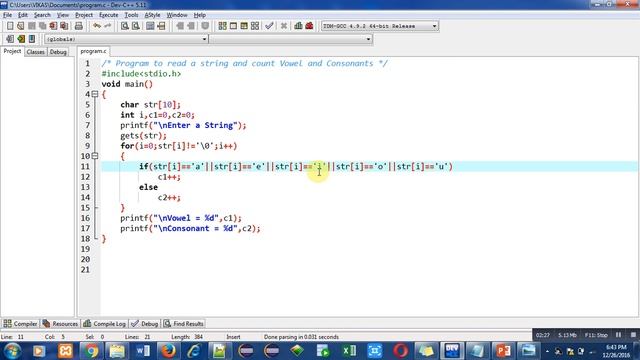Open the Search menu
Screen dimensions: 640x360
[x=42, y=15]
